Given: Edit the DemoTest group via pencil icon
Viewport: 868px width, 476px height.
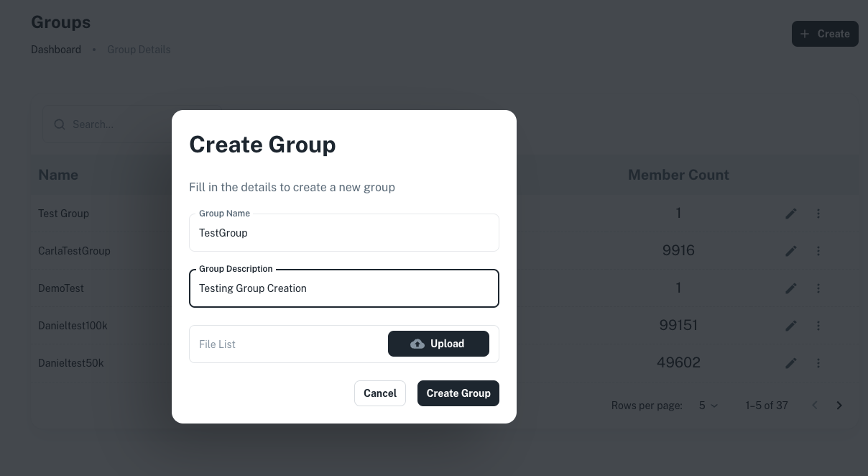Looking at the screenshot, I should point(791,288).
